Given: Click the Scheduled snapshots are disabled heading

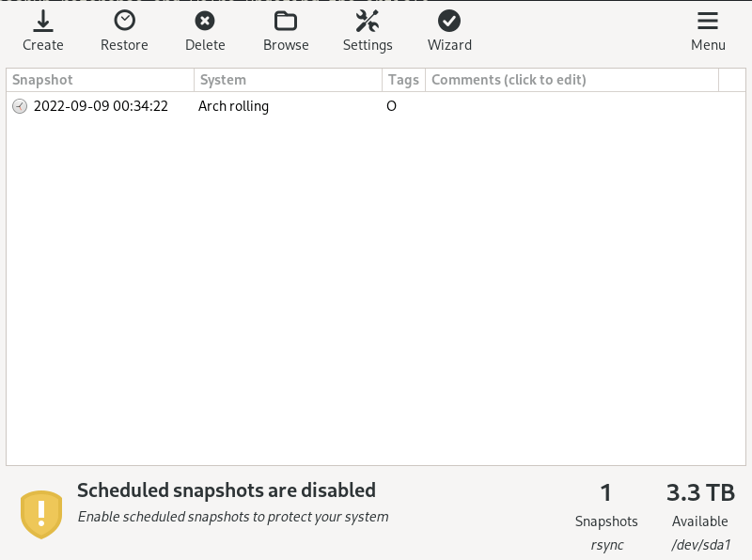Looking at the screenshot, I should (x=226, y=490).
